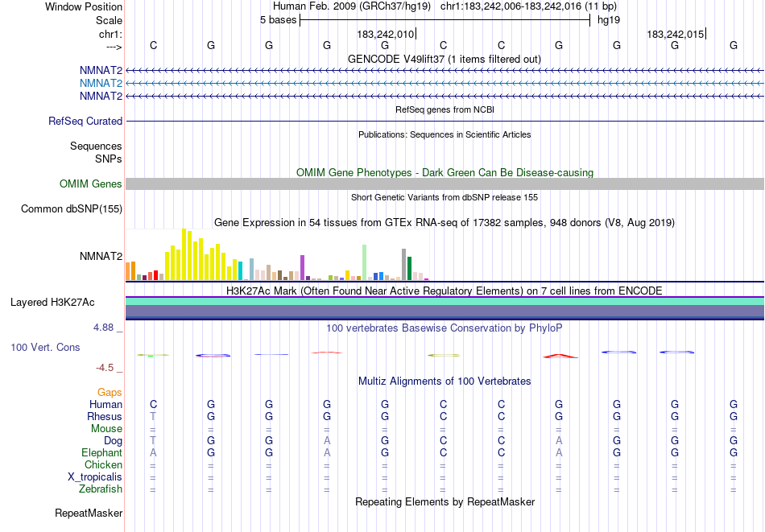Screen dimensions: 765x532
Task: Click the Zebrafish species row label
Action: click(101, 489)
